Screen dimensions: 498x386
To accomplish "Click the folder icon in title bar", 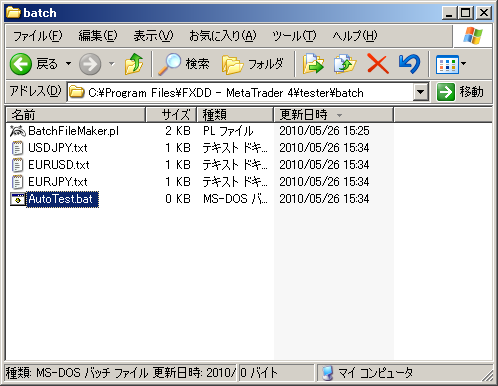I will click(x=13, y=13).
